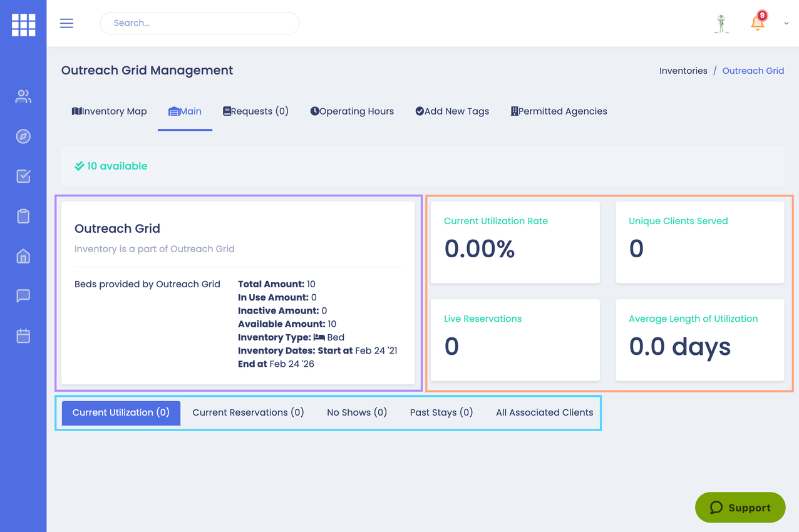Click the '0.00%' utilization value
Screen dimensions: 799x532
[480, 249]
